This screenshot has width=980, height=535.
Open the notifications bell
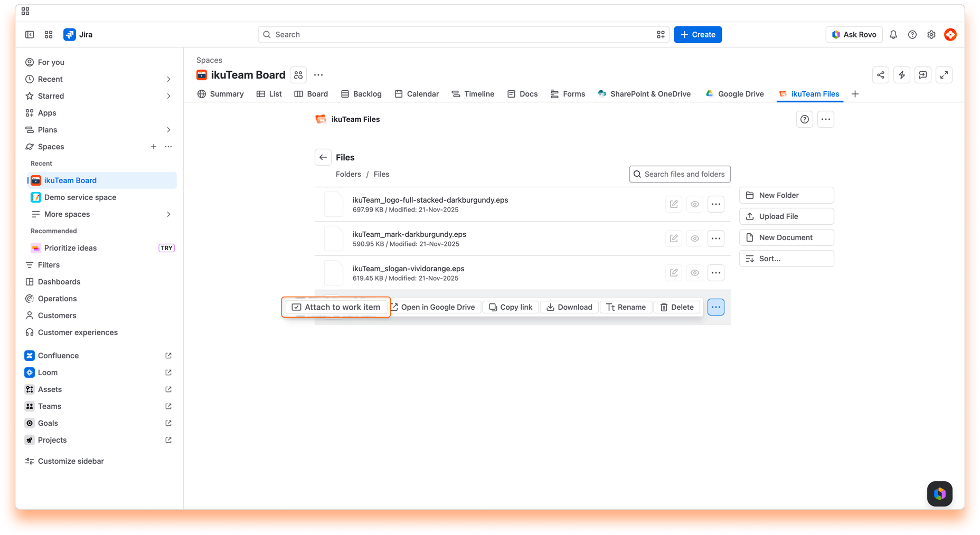click(x=893, y=34)
